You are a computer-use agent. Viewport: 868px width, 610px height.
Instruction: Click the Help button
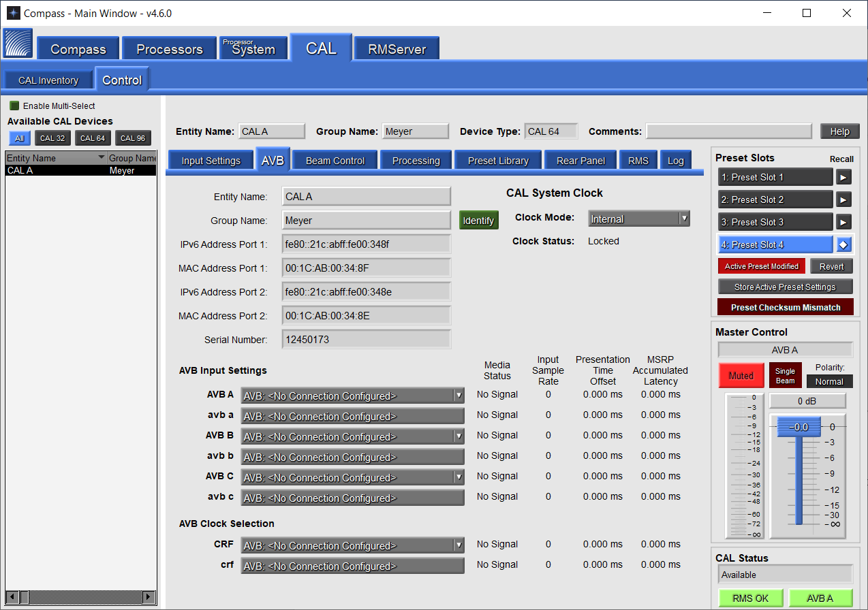840,131
